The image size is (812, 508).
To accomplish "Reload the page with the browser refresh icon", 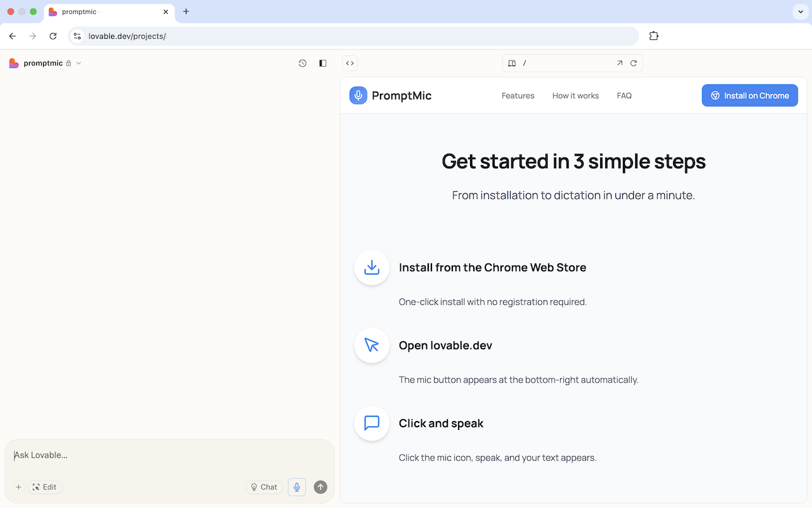I will pyautogui.click(x=53, y=36).
